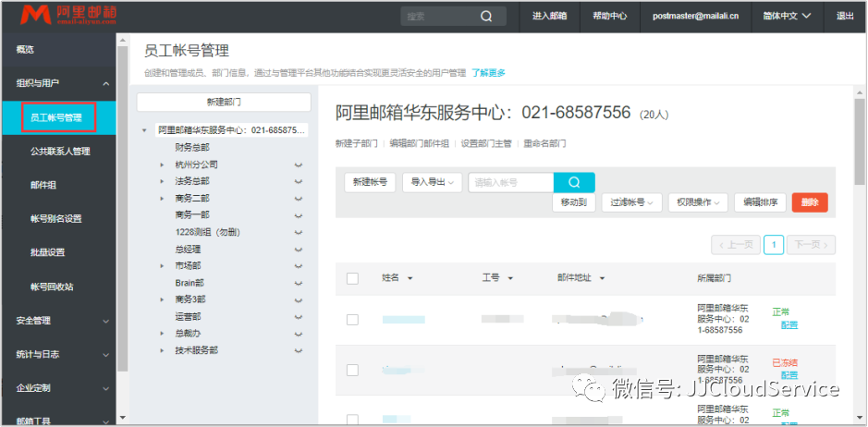The width and height of the screenshot is (868, 427).
Task: Open the 权限操作 dropdown
Action: pyautogui.click(x=698, y=202)
